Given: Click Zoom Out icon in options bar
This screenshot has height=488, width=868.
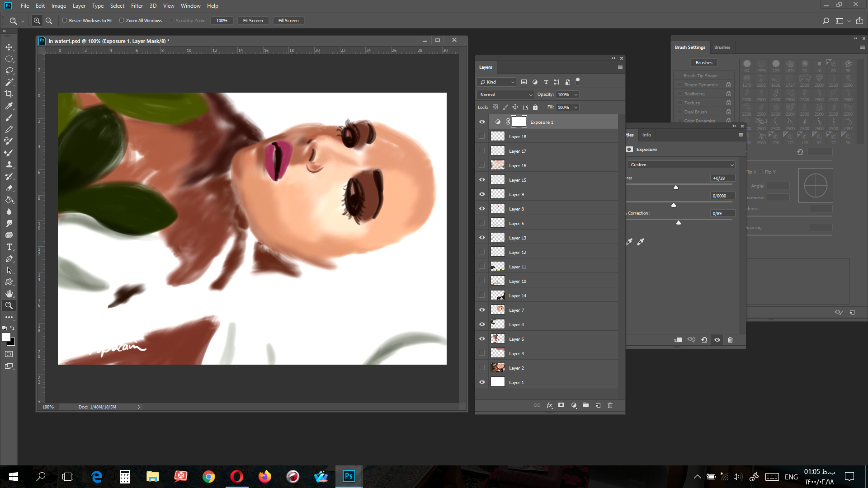Looking at the screenshot, I should [49, 21].
